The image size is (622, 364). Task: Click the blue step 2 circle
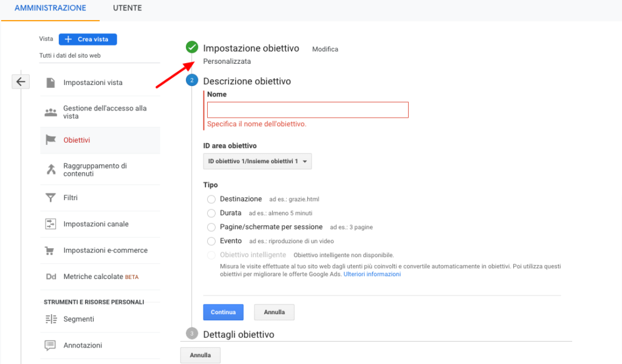point(192,81)
